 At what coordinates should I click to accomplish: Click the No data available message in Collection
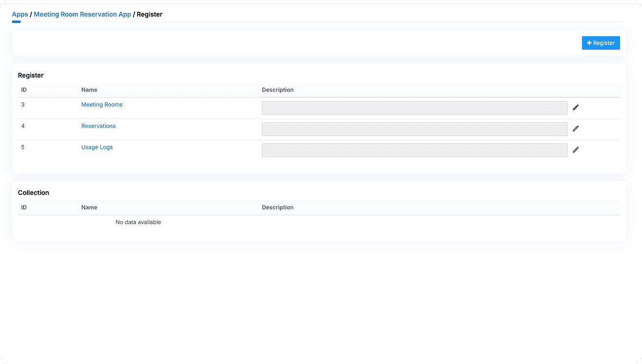pyautogui.click(x=138, y=222)
